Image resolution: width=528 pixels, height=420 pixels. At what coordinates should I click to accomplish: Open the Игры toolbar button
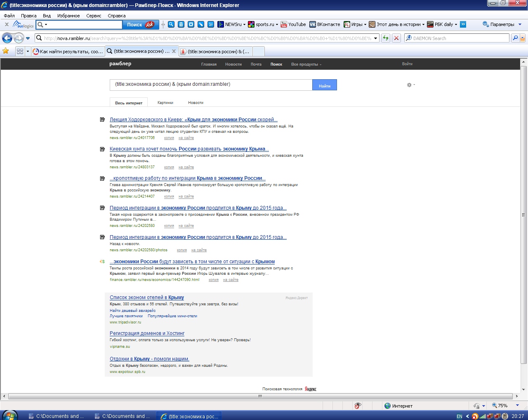355,24
